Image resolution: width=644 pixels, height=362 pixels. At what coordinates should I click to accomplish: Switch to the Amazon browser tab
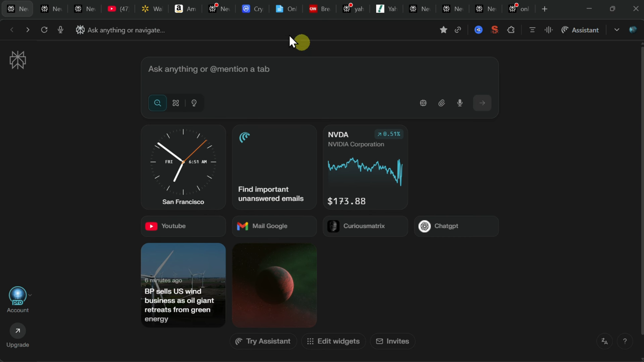coord(185,9)
